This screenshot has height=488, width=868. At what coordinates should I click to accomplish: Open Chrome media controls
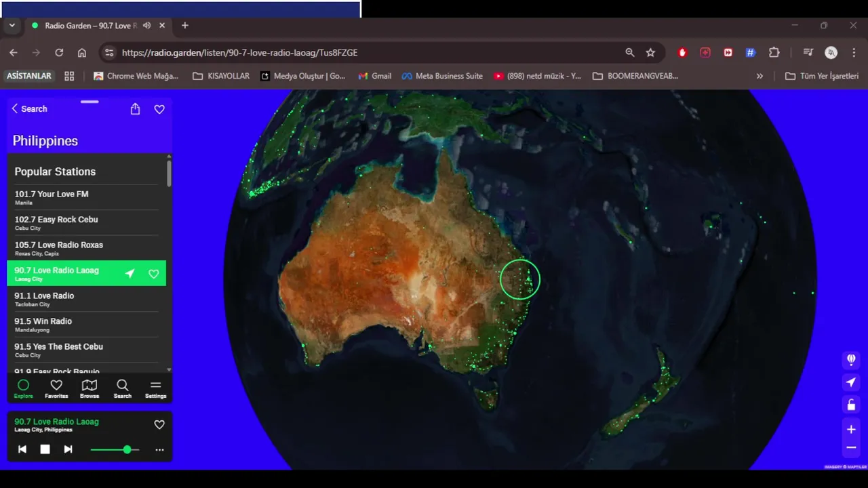click(808, 52)
